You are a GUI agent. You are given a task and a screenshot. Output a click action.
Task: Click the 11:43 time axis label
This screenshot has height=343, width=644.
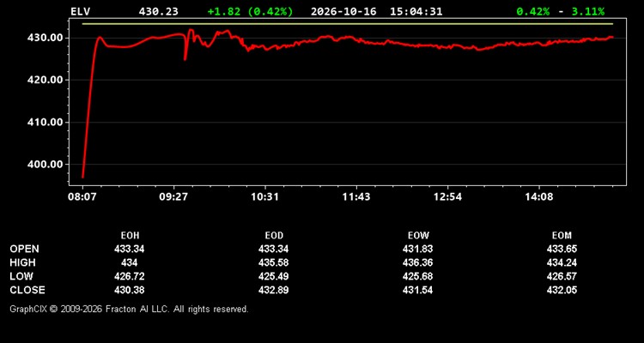356,196
